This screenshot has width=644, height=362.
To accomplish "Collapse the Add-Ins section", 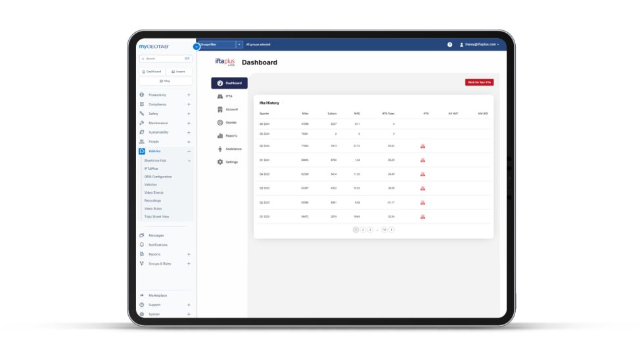I will click(x=189, y=151).
